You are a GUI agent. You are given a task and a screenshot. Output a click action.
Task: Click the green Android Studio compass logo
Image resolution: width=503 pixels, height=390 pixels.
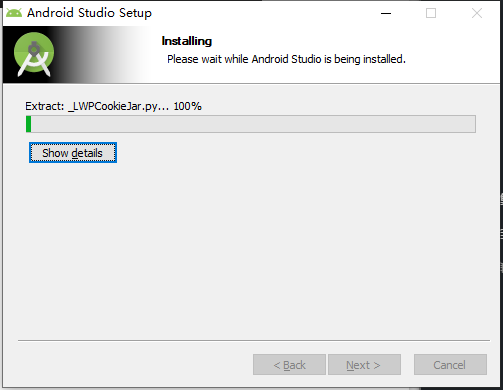click(x=34, y=54)
